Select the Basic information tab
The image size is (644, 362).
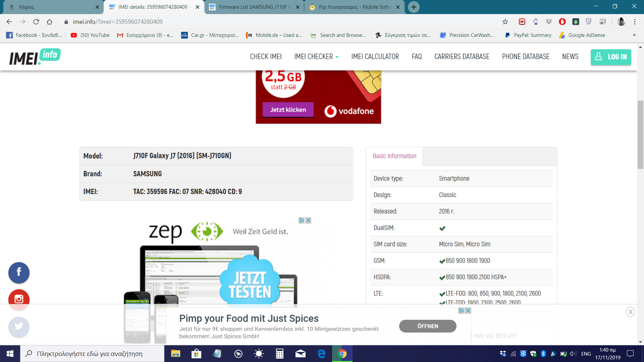click(394, 156)
